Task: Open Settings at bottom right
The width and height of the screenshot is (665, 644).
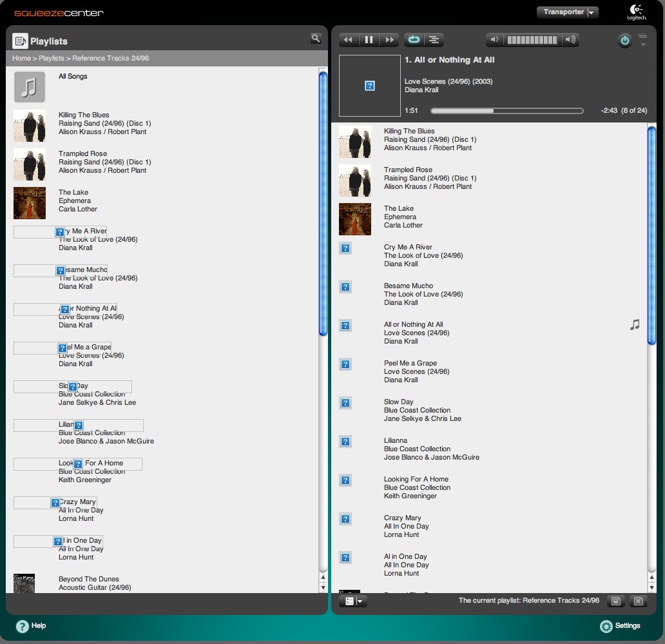Action: click(x=620, y=626)
